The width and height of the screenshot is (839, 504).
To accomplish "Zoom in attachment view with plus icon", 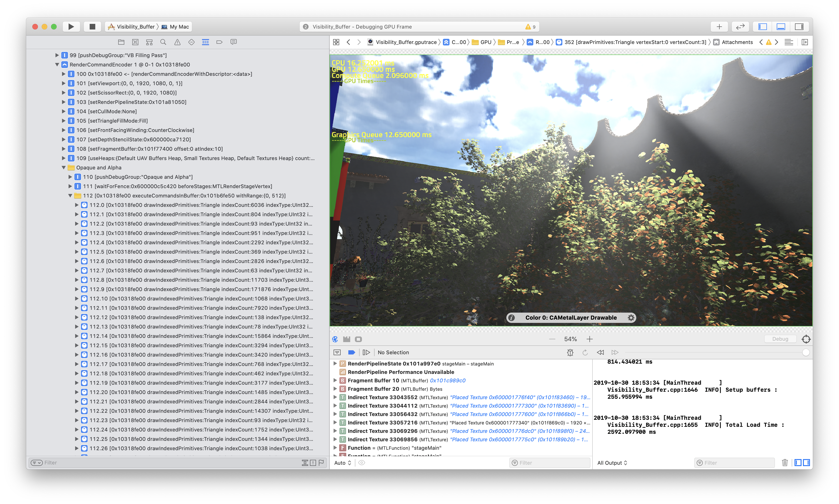I will pyautogui.click(x=590, y=339).
